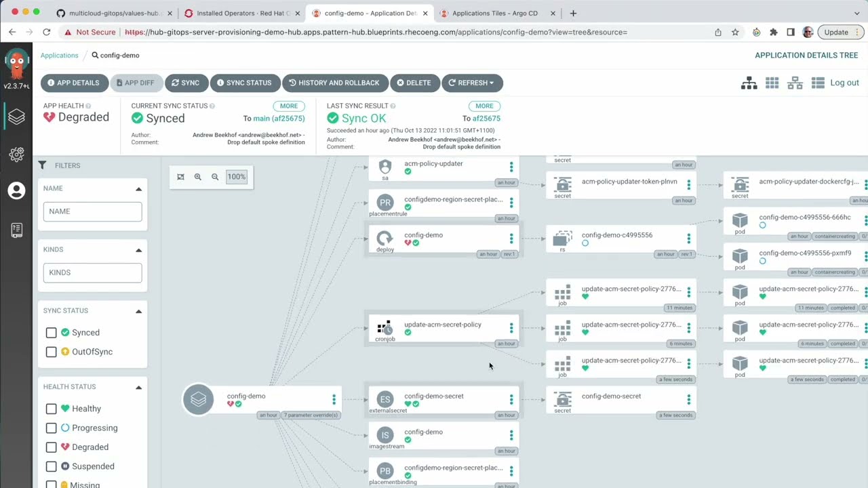Collapse the KINDS filter section
868x488 pixels.
click(138, 250)
